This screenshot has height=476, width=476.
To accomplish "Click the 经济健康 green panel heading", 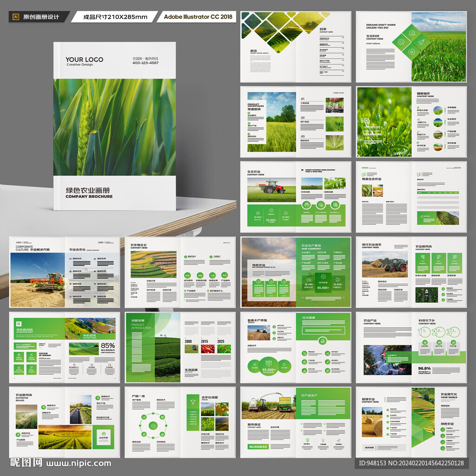I will coord(309,317).
